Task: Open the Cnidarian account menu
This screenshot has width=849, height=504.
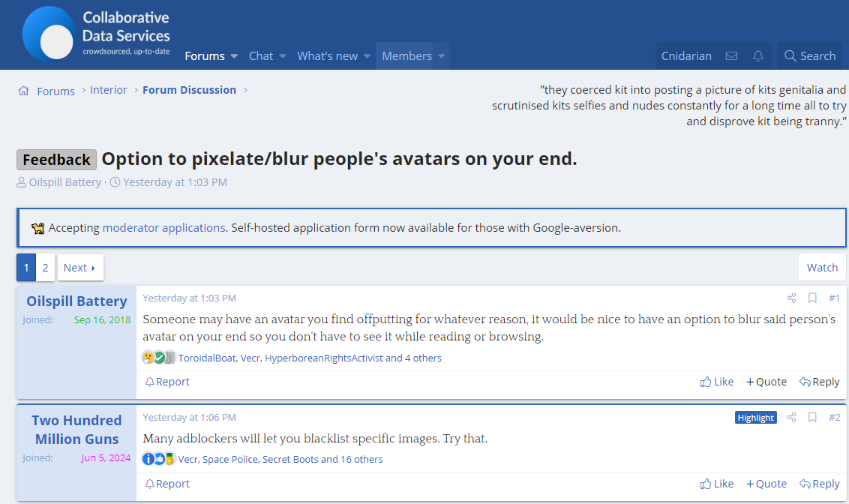Action: pos(686,55)
